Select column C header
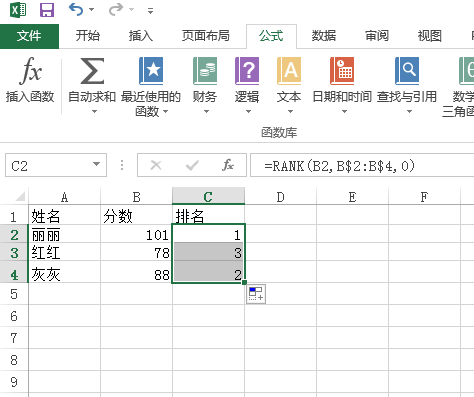474x397 pixels. click(208, 196)
